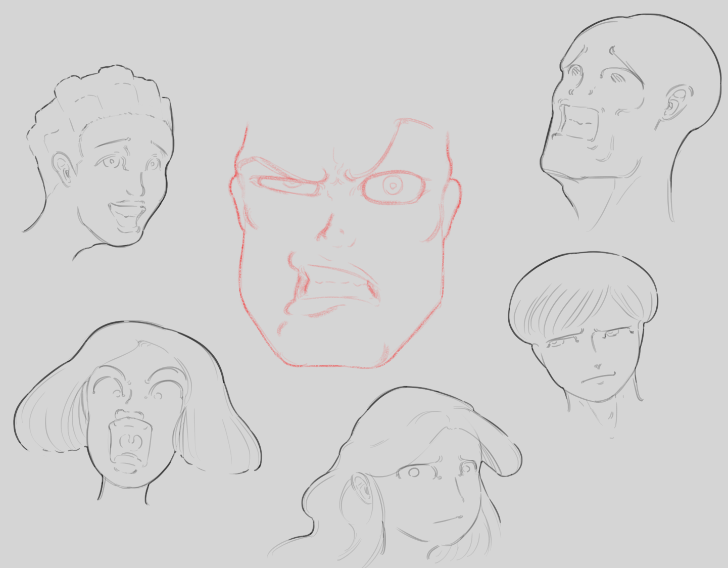The image size is (728, 568).
Task: Click the red angry face sketch
Action: pyautogui.click(x=345, y=243)
